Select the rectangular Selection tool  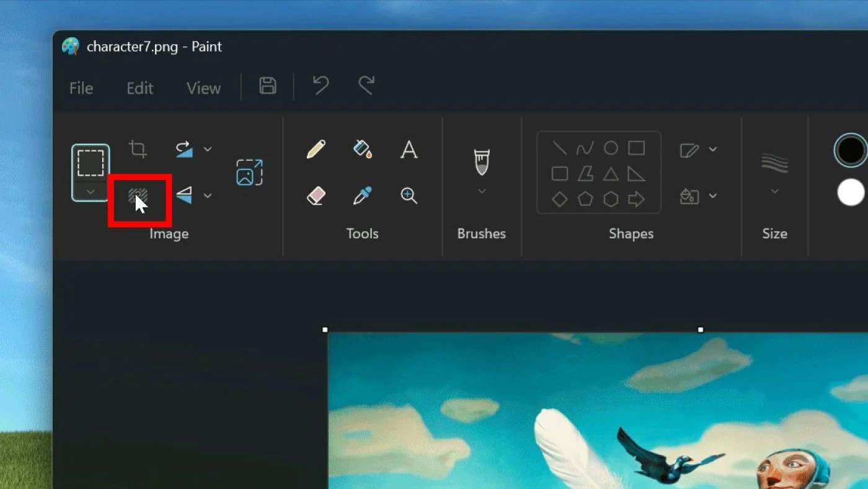91,162
